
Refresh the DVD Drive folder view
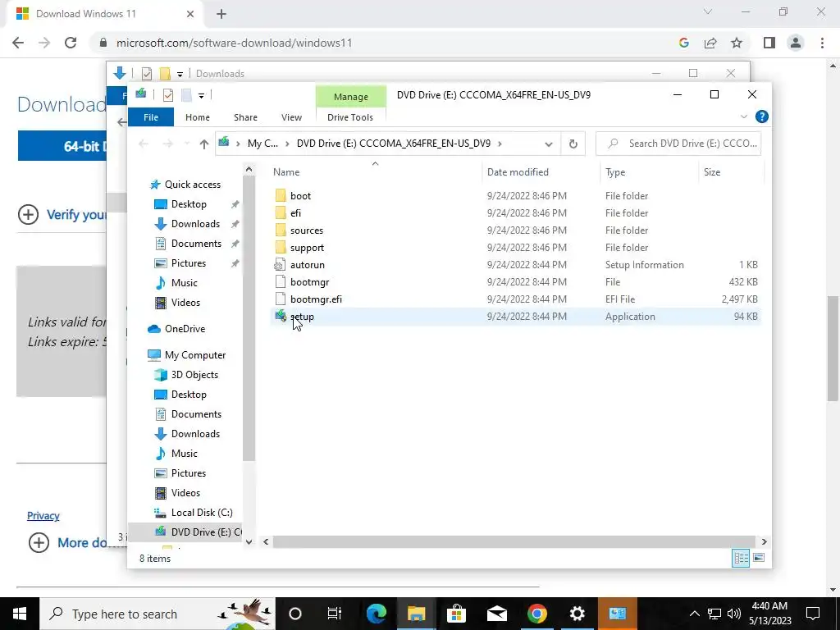click(573, 144)
